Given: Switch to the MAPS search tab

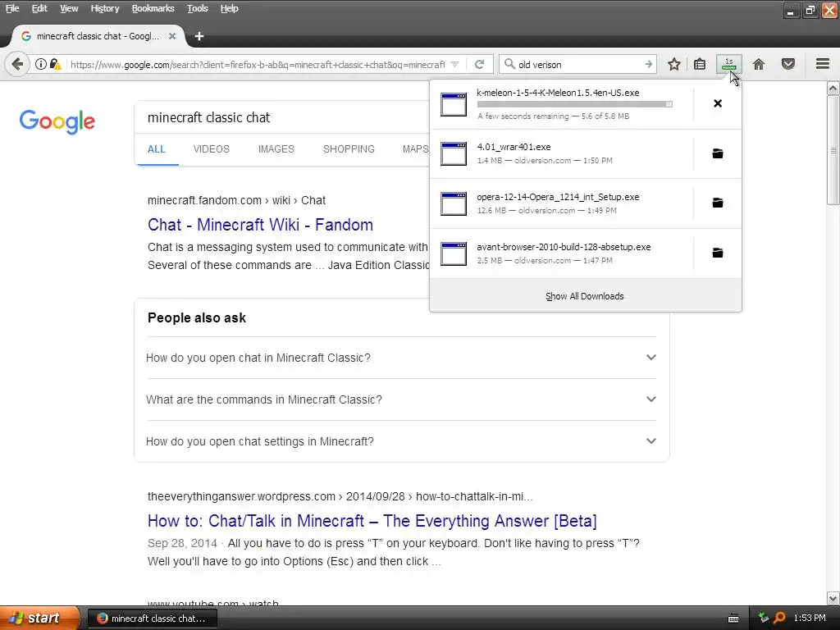Looking at the screenshot, I should click(416, 149).
